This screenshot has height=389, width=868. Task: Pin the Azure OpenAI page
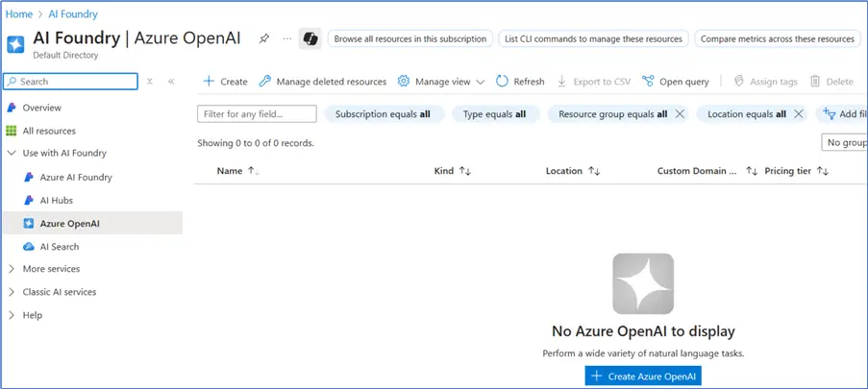point(264,38)
